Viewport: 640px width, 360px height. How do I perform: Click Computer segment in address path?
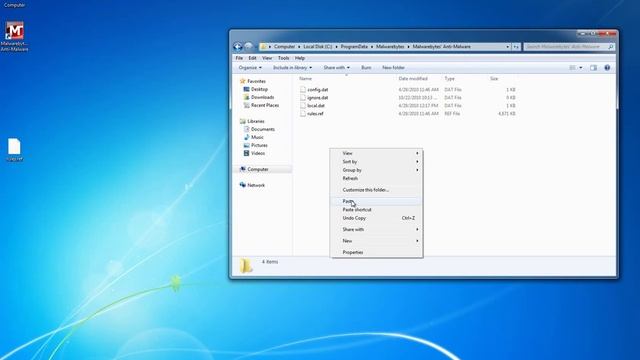point(284,47)
